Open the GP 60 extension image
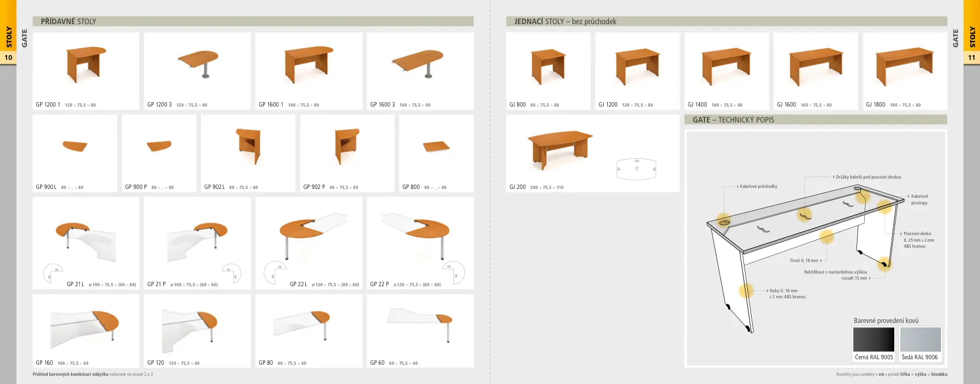 pyautogui.click(x=420, y=324)
